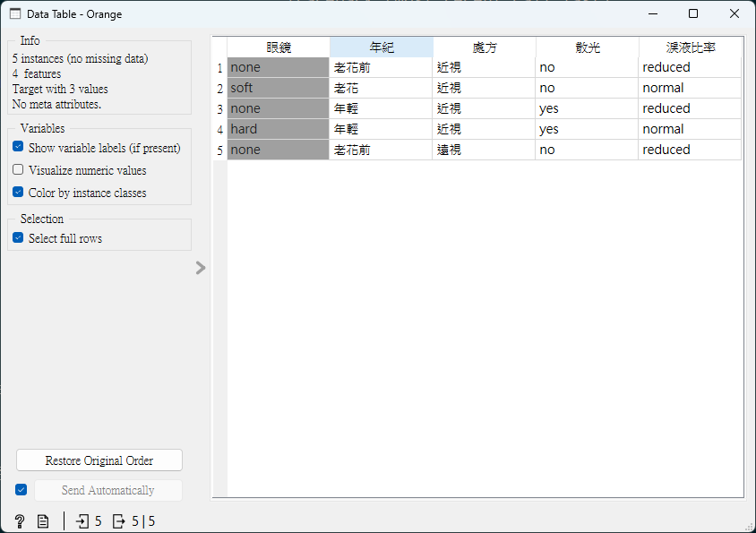Sort the table by the 眼鏡 column
The height and width of the screenshot is (533, 756).
pos(279,46)
